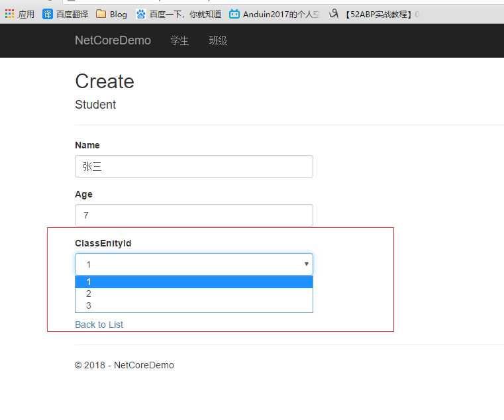Open the Blog bookmark folder

click(x=111, y=14)
